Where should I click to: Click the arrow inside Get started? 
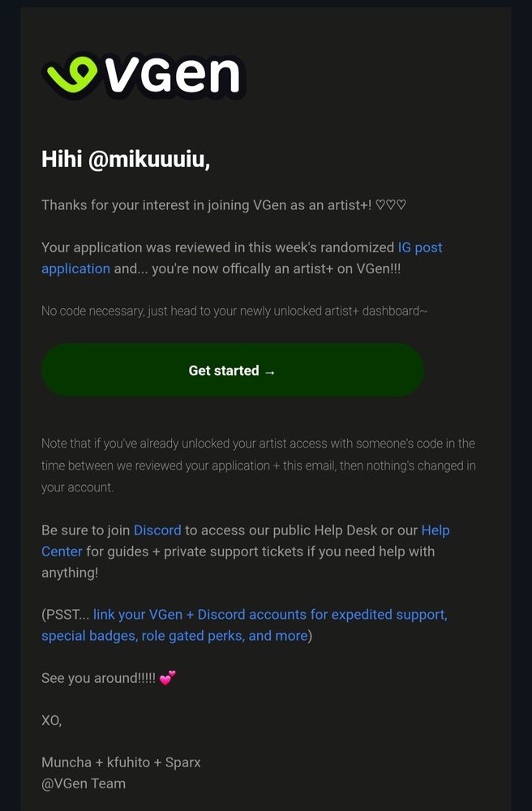pyautogui.click(x=269, y=371)
